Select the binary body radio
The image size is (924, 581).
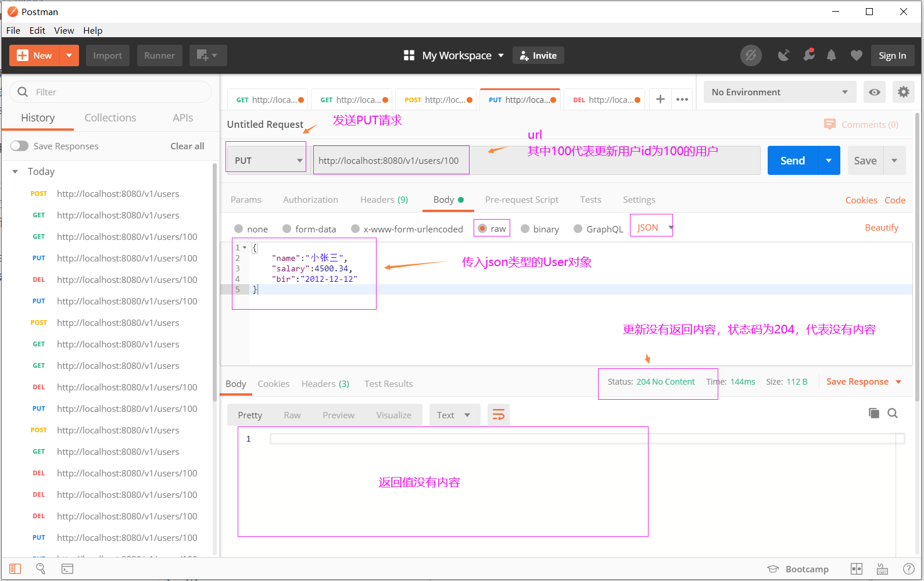(525, 229)
